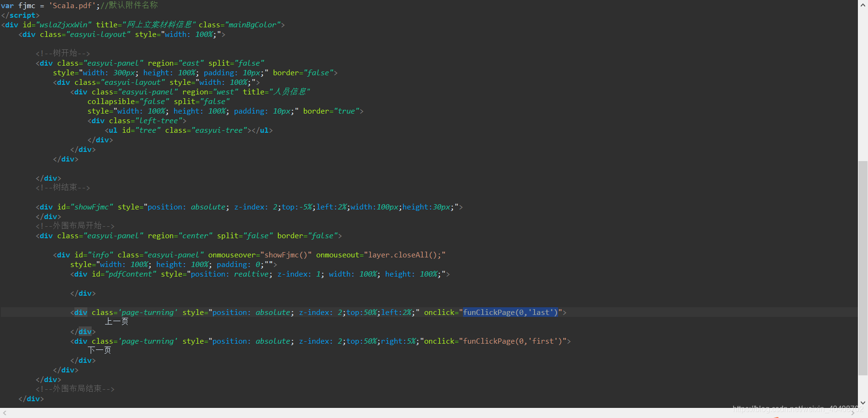Click the id value showFjmc

(x=92, y=207)
